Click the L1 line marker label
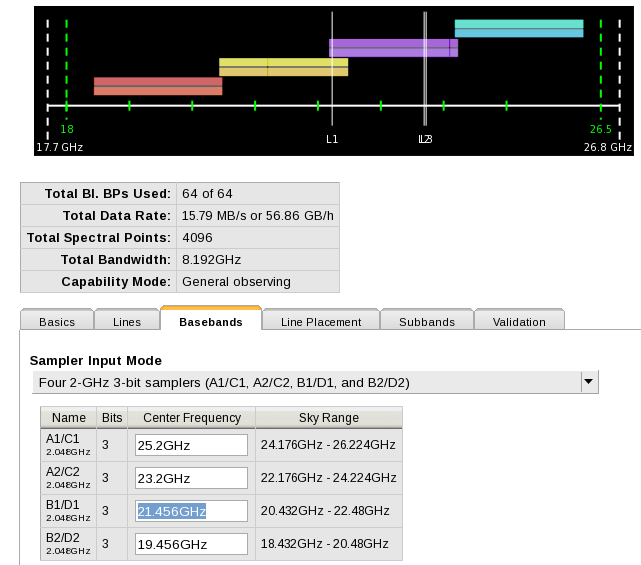Viewport: 641px width, 565px height. 332,139
